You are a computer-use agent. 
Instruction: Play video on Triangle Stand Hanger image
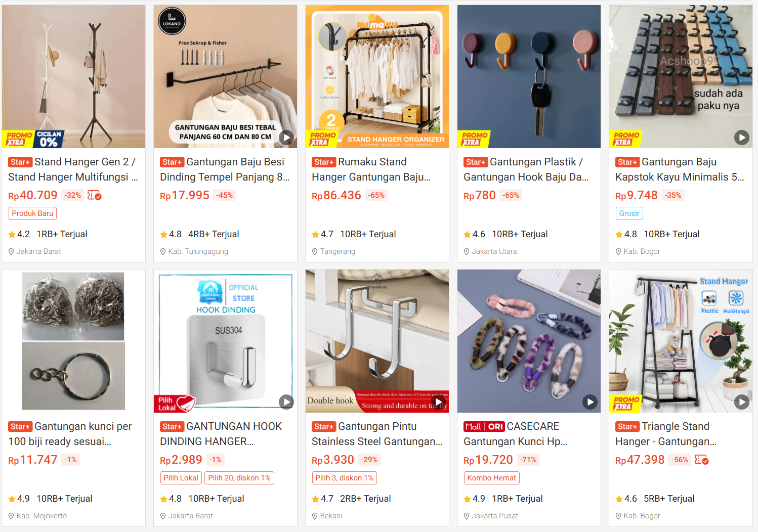coord(742,402)
